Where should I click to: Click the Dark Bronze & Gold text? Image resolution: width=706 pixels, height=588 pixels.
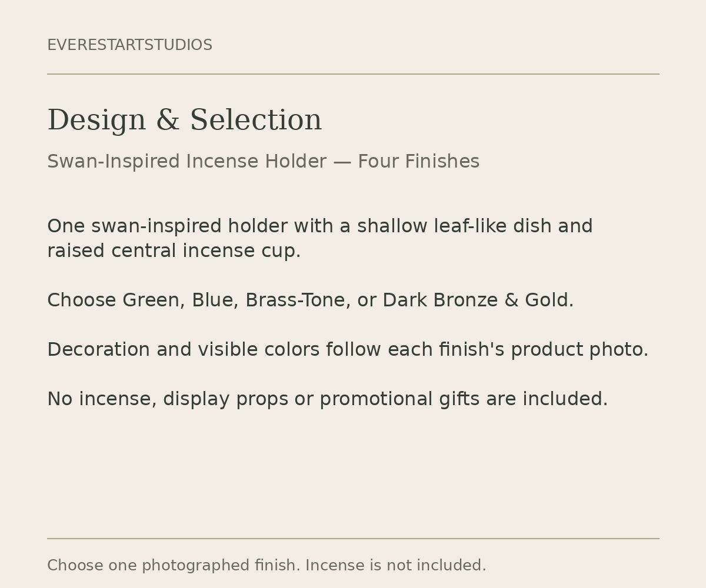click(477, 300)
